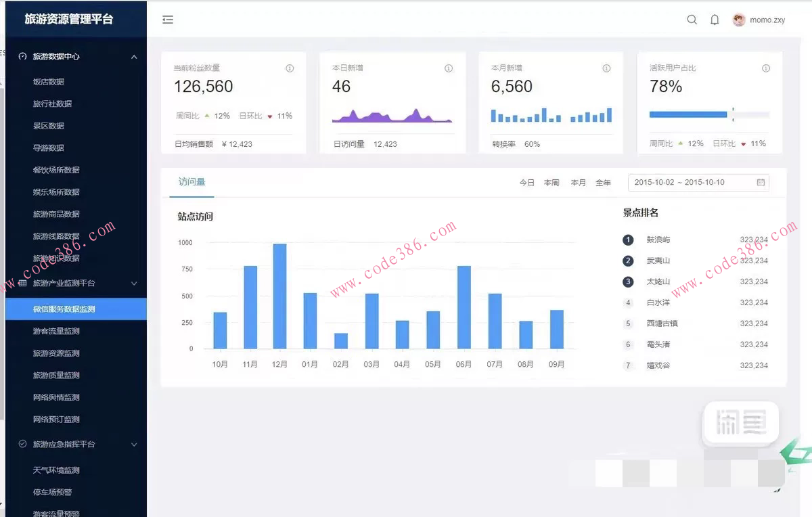Click info icon on 当前粉丝数量 card

[x=290, y=68]
